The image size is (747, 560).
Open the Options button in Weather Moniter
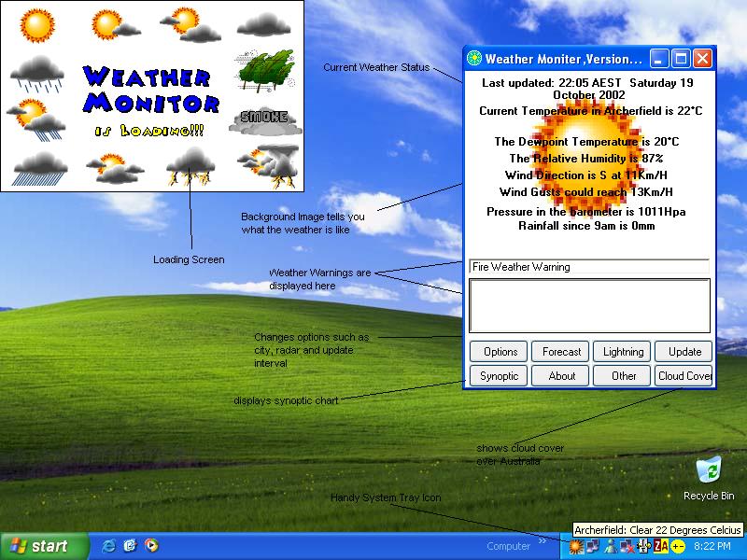[x=499, y=352]
